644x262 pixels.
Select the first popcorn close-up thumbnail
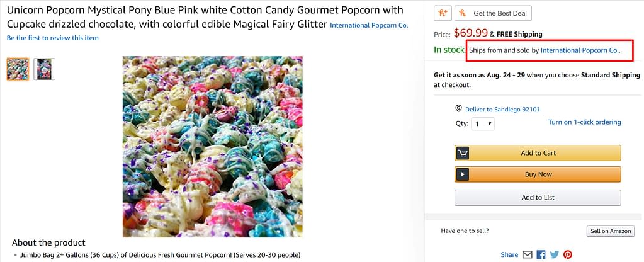pos(18,69)
